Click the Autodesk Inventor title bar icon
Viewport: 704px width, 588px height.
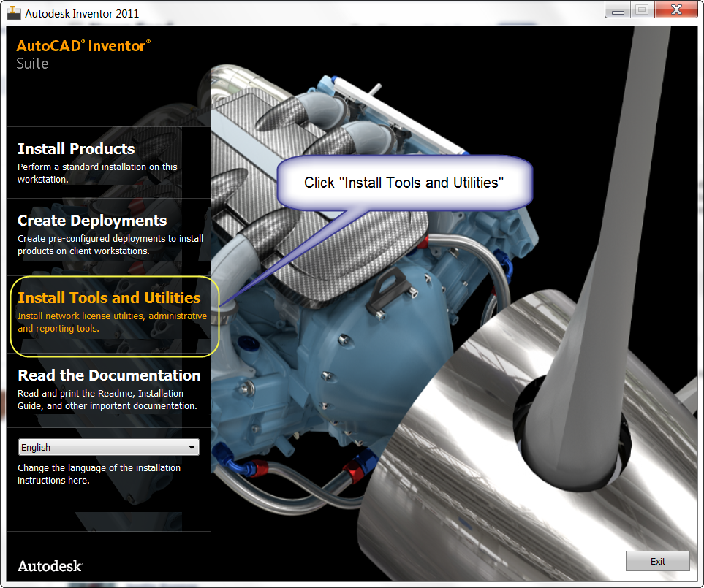14,13
